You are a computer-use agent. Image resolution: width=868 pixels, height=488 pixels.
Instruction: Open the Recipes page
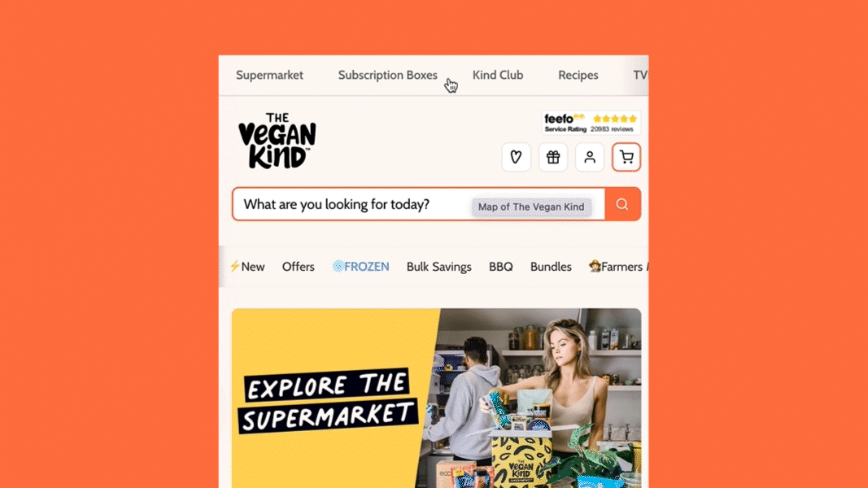tap(578, 76)
